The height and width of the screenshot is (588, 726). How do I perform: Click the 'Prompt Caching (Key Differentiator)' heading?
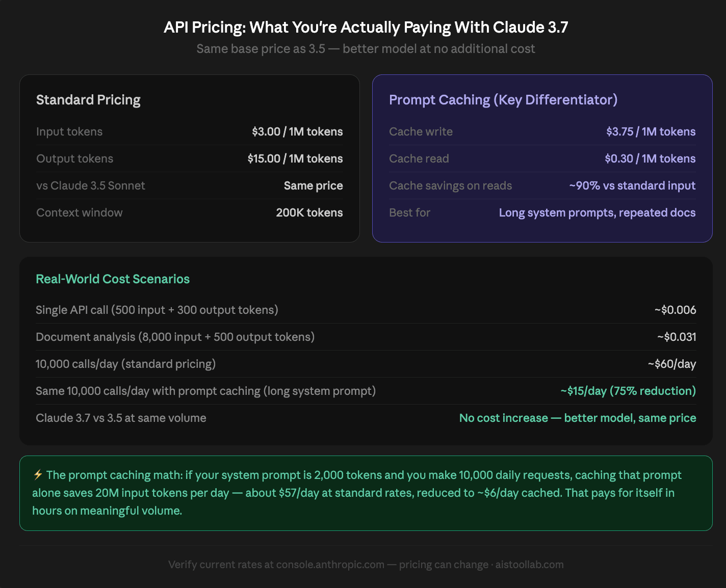[x=503, y=100]
